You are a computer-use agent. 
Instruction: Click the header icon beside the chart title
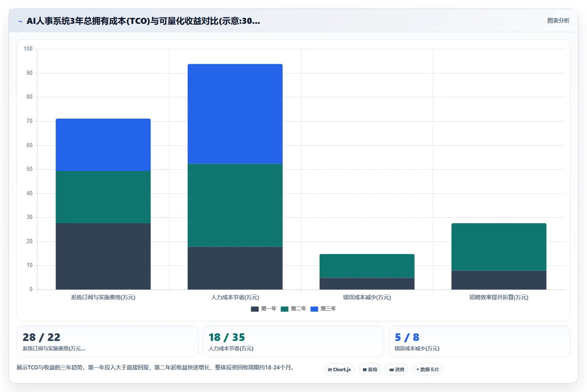tap(20, 21)
